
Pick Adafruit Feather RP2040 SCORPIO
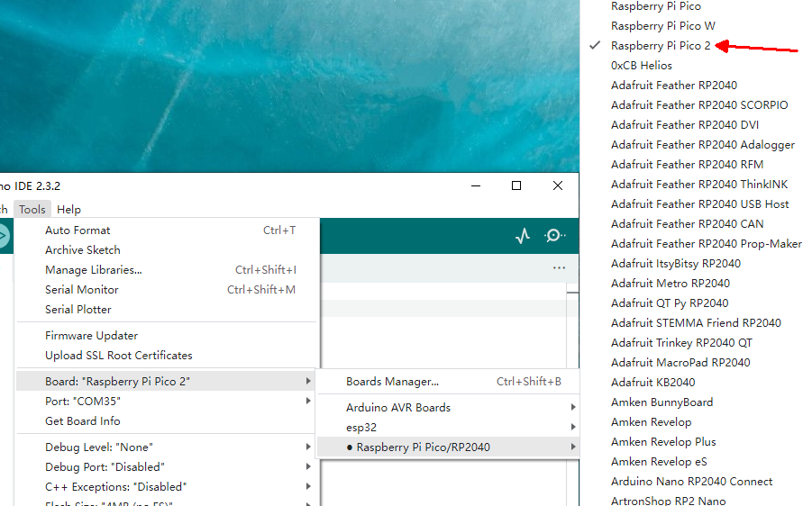(x=699, y=105)
